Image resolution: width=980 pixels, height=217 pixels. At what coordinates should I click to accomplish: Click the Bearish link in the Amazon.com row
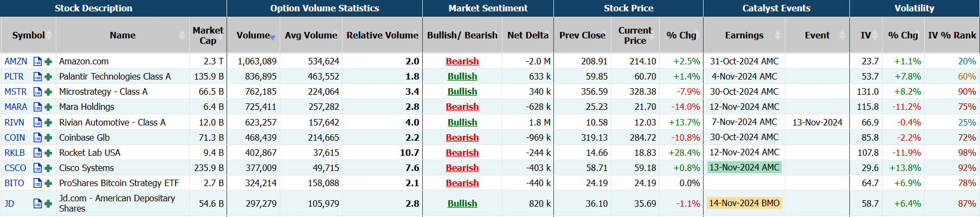pos(462,62)
